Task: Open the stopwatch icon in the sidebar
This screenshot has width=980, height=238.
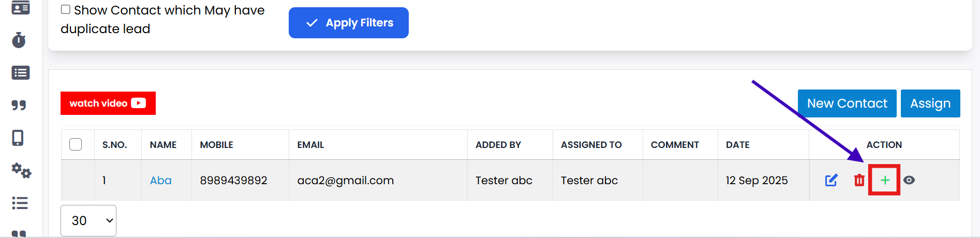Action: click(19, 40)
